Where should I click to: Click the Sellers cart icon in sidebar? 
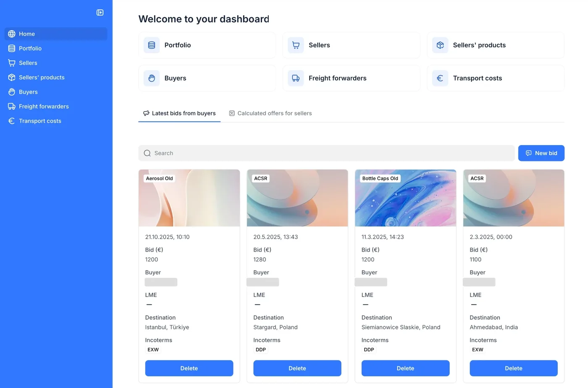[12, 63]
